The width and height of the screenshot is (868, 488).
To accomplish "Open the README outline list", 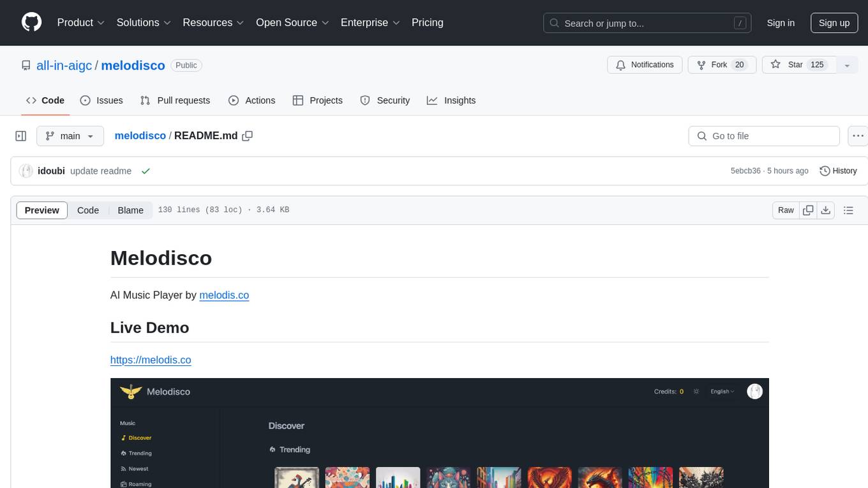I will (848, 210).
